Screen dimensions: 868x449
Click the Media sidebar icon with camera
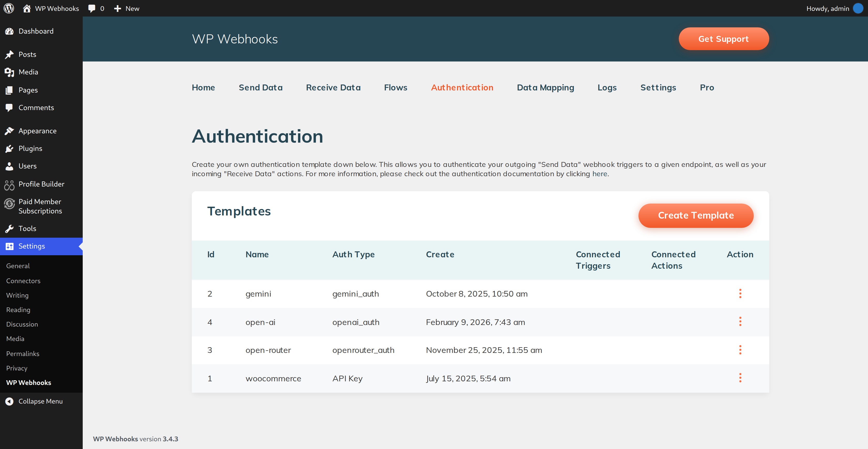click(9, 72)
